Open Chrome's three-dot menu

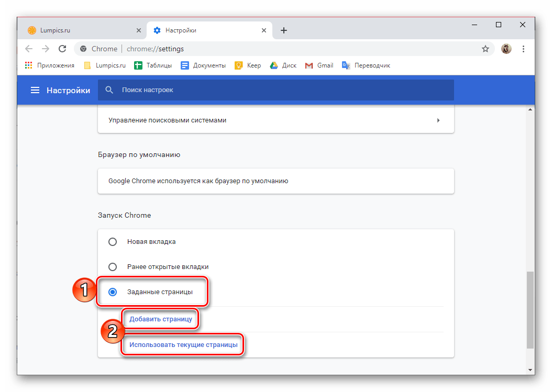point(524,49)
